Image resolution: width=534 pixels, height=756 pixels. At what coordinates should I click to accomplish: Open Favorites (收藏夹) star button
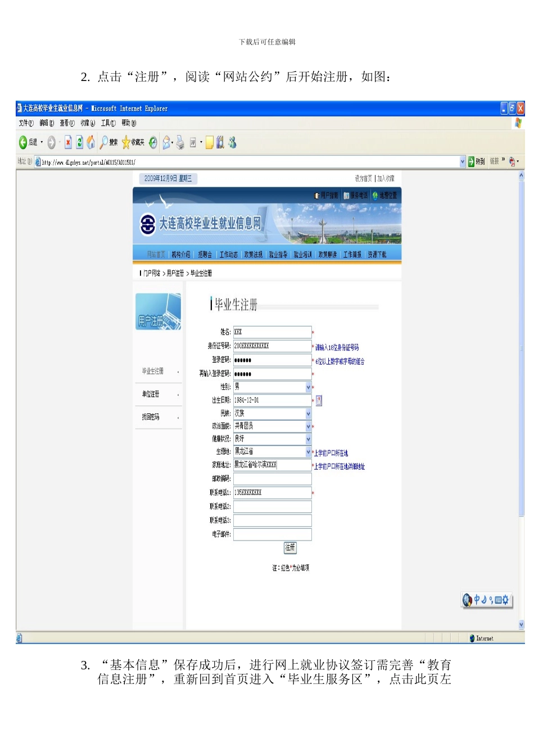(133, 142)
